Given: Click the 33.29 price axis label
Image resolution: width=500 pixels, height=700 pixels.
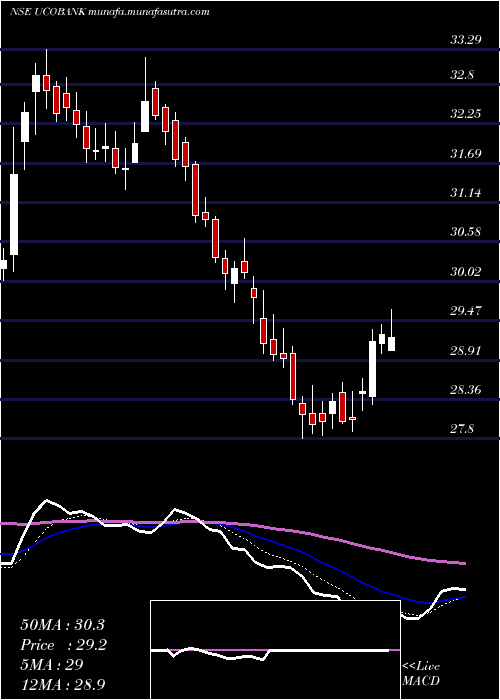Looking at the screenshot, I should point(465,40).
